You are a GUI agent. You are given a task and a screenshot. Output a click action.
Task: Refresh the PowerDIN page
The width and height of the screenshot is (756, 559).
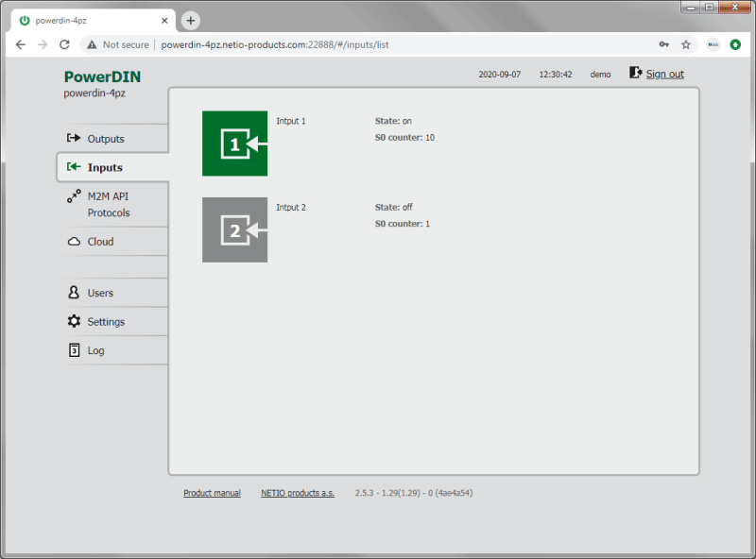[x=63, y=43]
